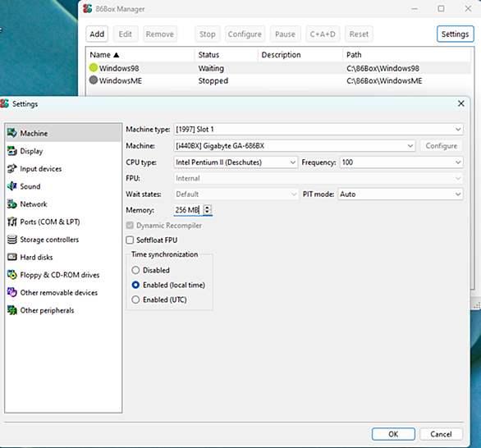Increase memory with the spinner arrow
481x448 pixels.
(208, 208)
